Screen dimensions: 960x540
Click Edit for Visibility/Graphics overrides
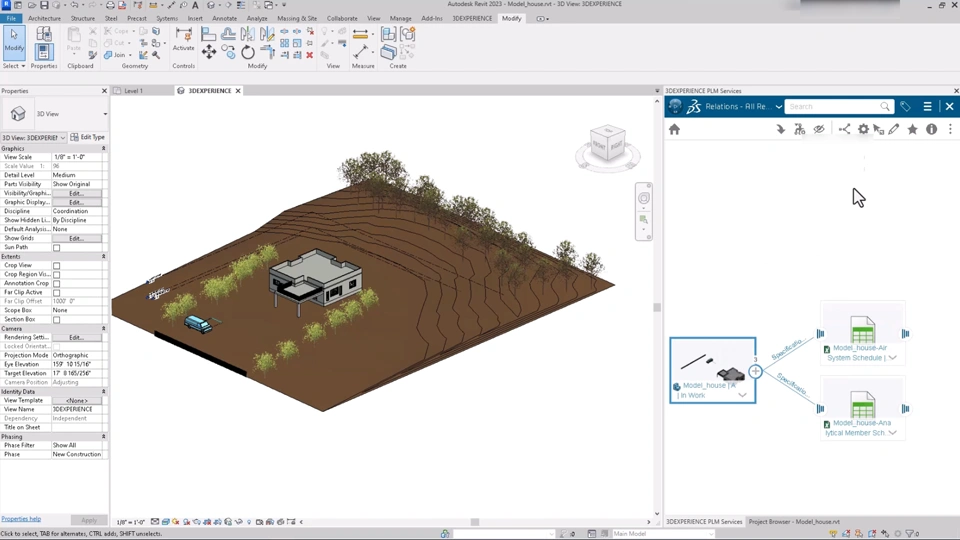click(x=76, y=193)
